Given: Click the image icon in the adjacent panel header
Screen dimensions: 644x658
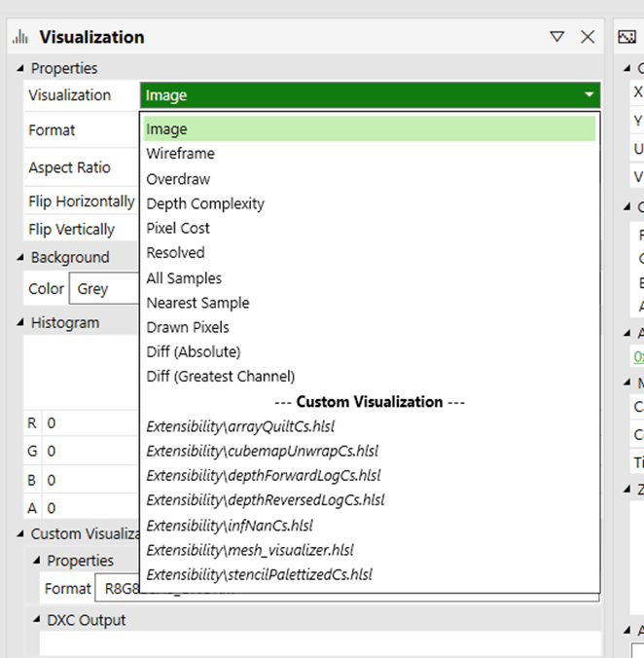Looking at the screenshot, I should [x=626, y=37].
